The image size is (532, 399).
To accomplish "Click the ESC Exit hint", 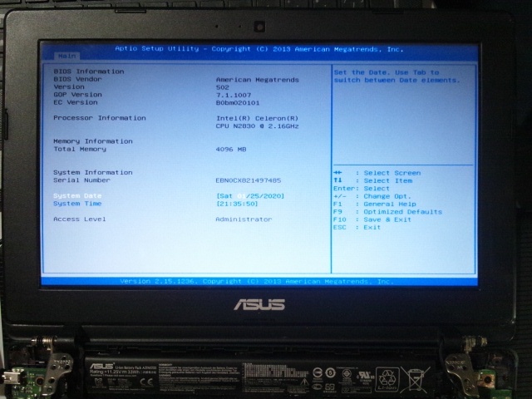I will pos(357,228).
